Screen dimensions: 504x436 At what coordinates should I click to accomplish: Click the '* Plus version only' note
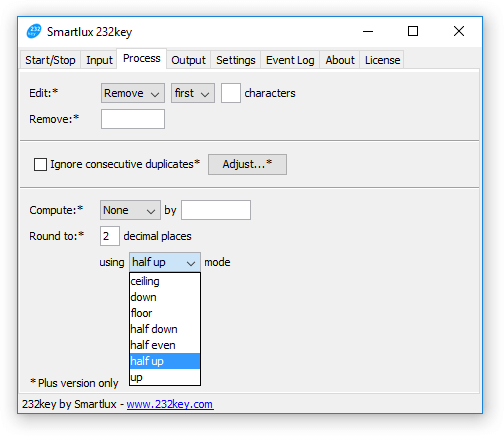(x=74, y=383)
